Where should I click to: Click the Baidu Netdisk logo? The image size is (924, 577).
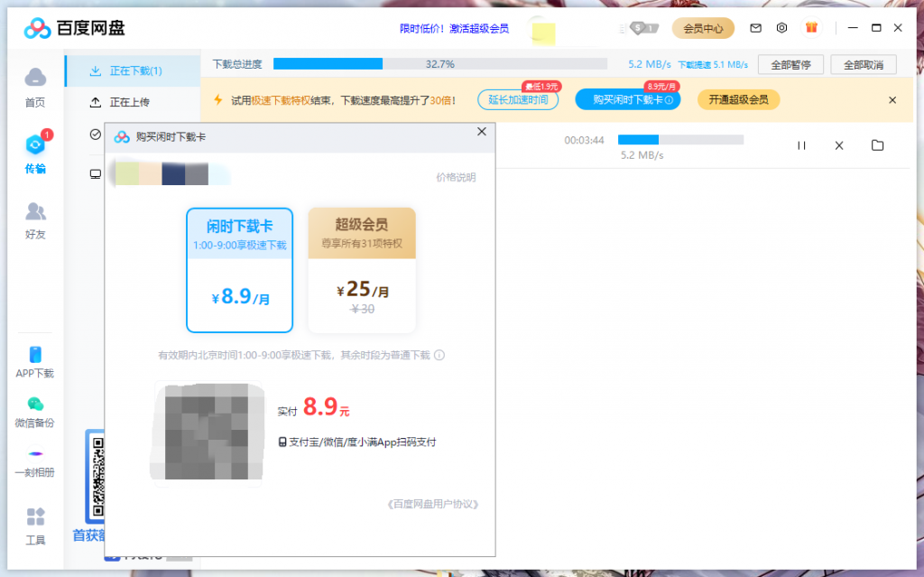(x=74, y=28)
